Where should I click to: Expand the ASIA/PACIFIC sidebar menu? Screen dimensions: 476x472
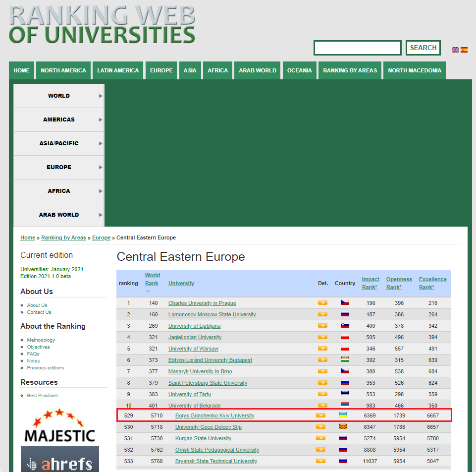click(59, 143)
